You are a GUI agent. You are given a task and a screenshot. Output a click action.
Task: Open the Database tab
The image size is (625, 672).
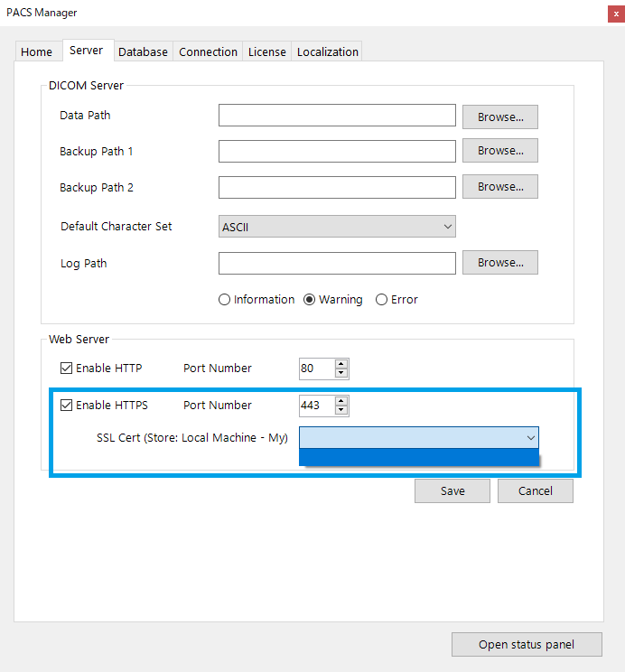pos(144,51)
